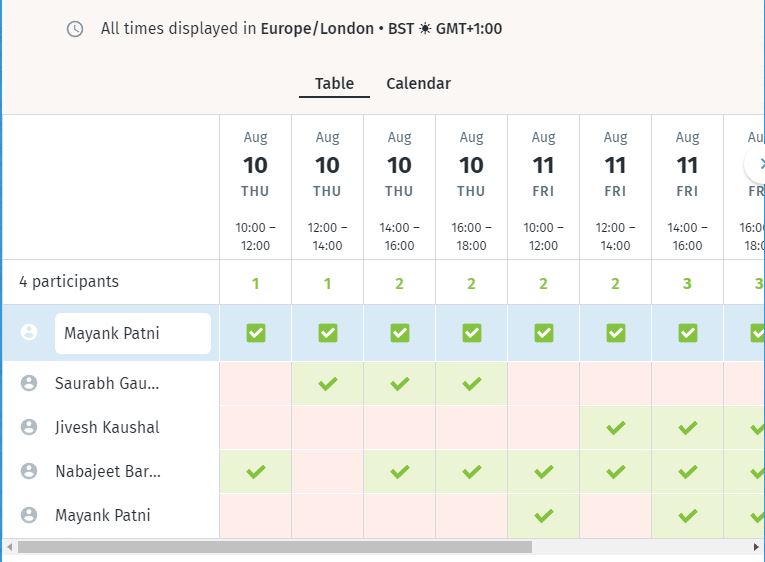Click Jivesh's green checkmark for Aug 11 12:00–14:00
The height and width of the screenshot is (562, 765).
tap(615, 427)
